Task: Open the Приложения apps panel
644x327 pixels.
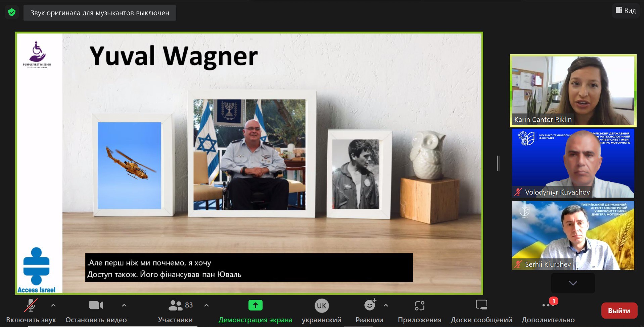Action: 419,311
